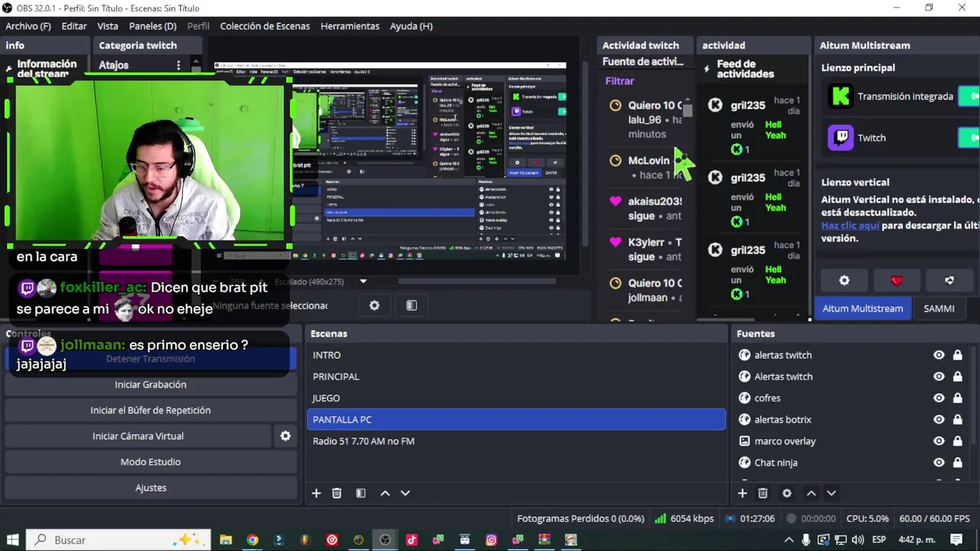The height and width of the screenshot is (551, 980).
Task: Open the Filtrar activity filter
Action: [x=619, y=80]
